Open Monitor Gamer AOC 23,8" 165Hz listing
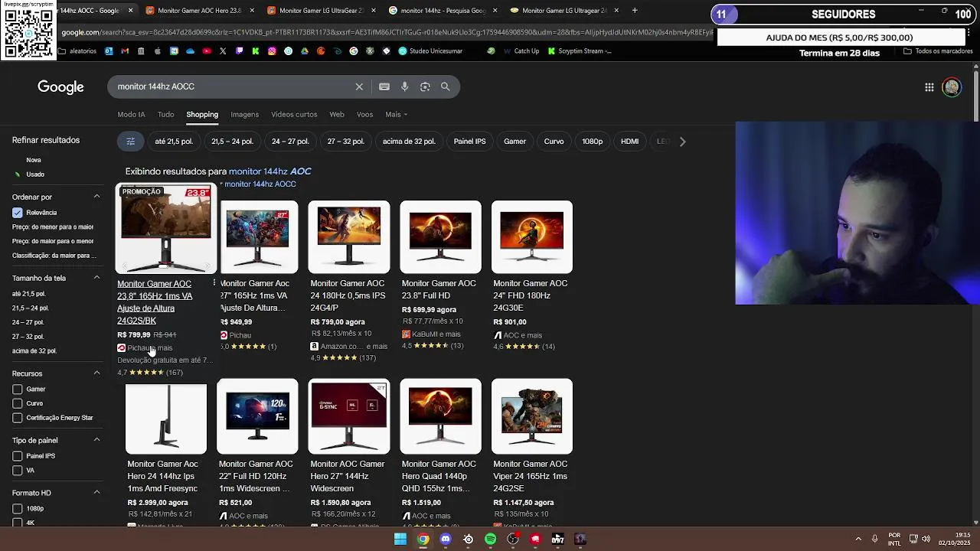The width and height of the screenshot is (980, 551). click(155, 302)
